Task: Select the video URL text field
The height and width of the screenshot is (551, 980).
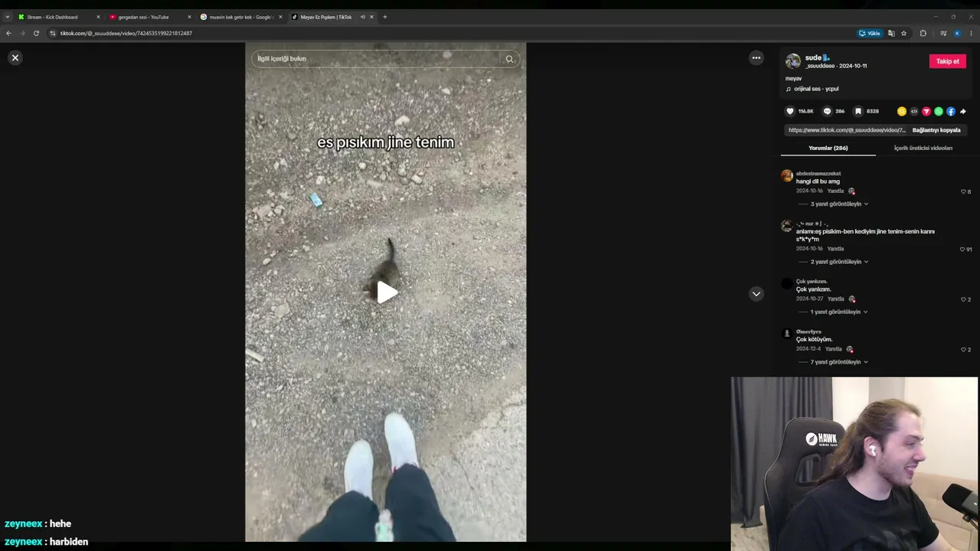Action: [x=847, y=130]
